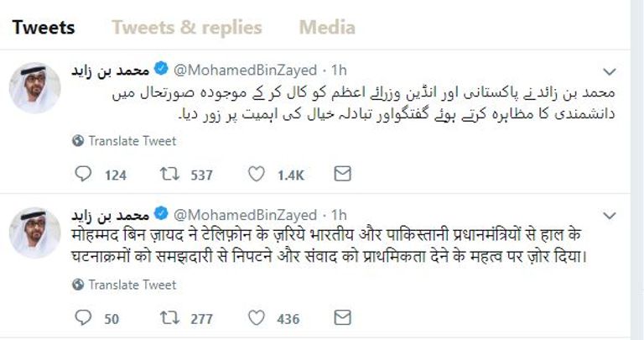Open the first tweet's options chevron

pos(610,70)
